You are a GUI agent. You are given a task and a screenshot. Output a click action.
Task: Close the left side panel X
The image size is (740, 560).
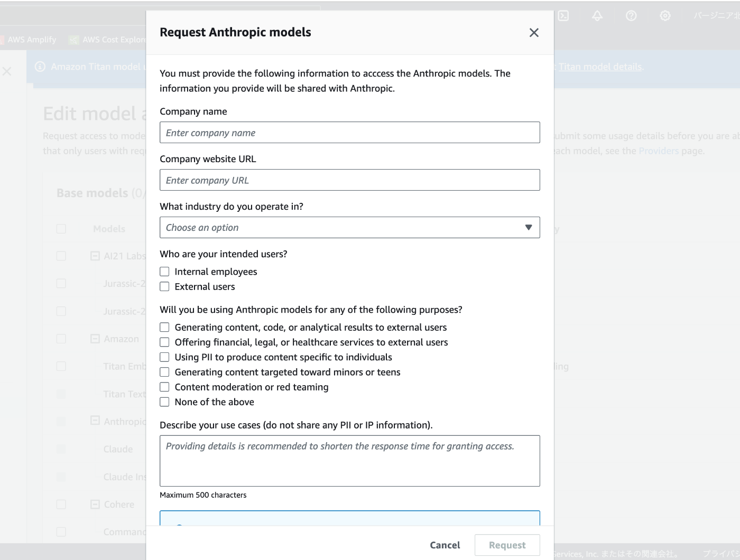(7, 71)
